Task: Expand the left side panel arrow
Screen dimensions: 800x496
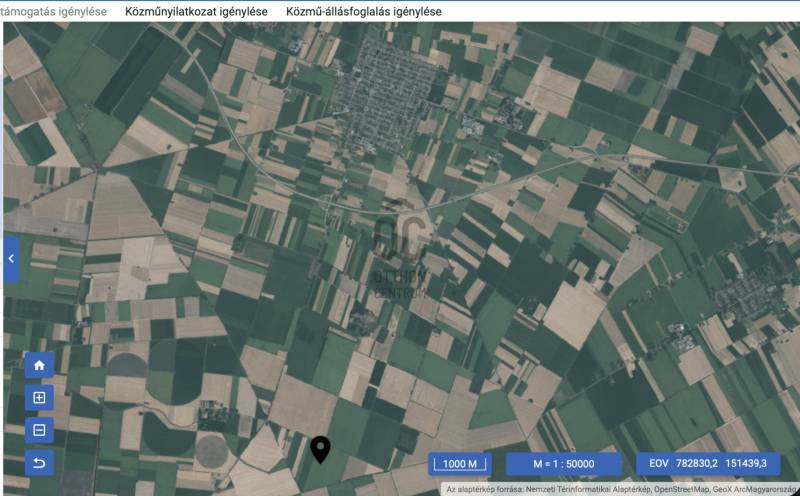Action: tap(10, 259)
